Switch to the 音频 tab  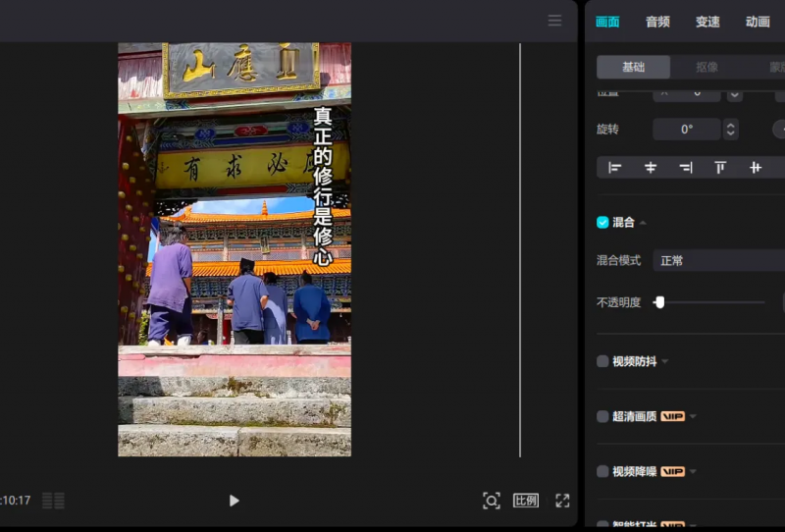(657, 22)
